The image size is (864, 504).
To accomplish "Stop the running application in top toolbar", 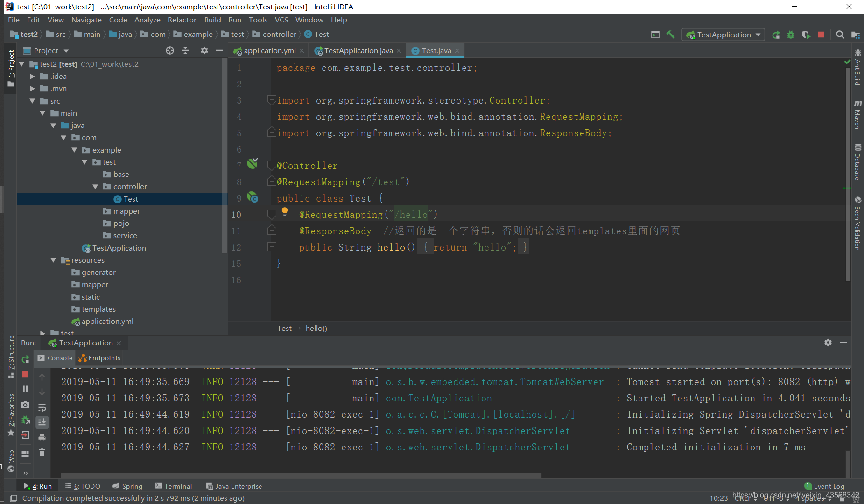I will (821, 35).
